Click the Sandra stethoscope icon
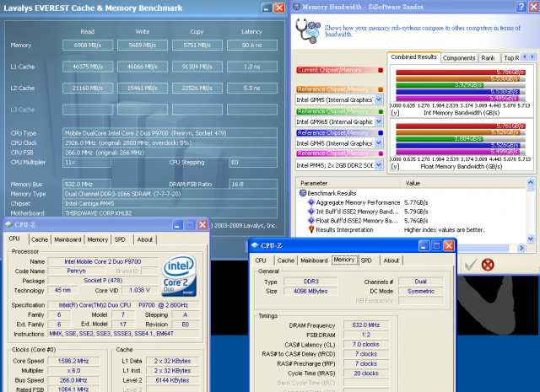The image size is (540, 392). (308, 30)
